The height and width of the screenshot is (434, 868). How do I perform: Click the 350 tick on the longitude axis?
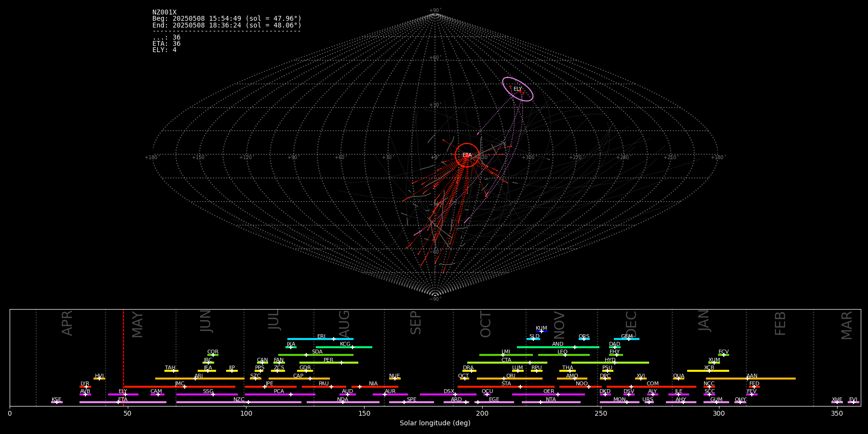(837, 413)
